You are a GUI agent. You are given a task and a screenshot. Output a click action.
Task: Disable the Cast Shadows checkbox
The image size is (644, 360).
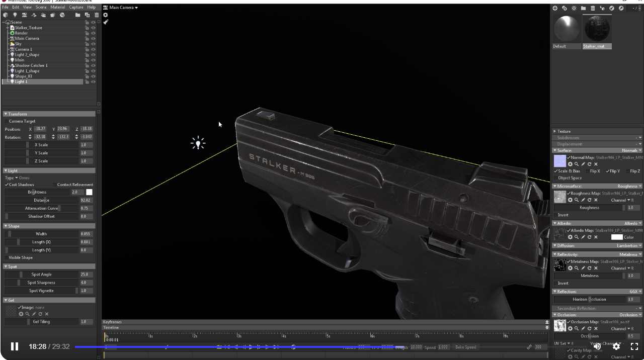coord(7,185)
